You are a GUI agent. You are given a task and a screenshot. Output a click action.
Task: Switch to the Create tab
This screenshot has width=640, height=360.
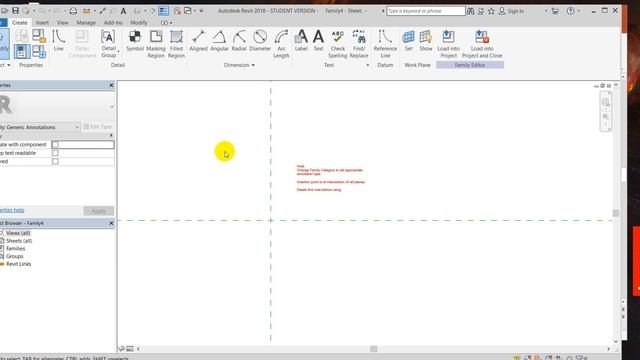point(20,23)
